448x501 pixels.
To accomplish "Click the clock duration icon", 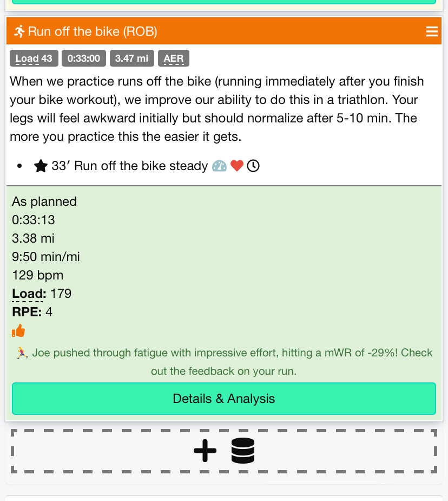I will (253, 166).
